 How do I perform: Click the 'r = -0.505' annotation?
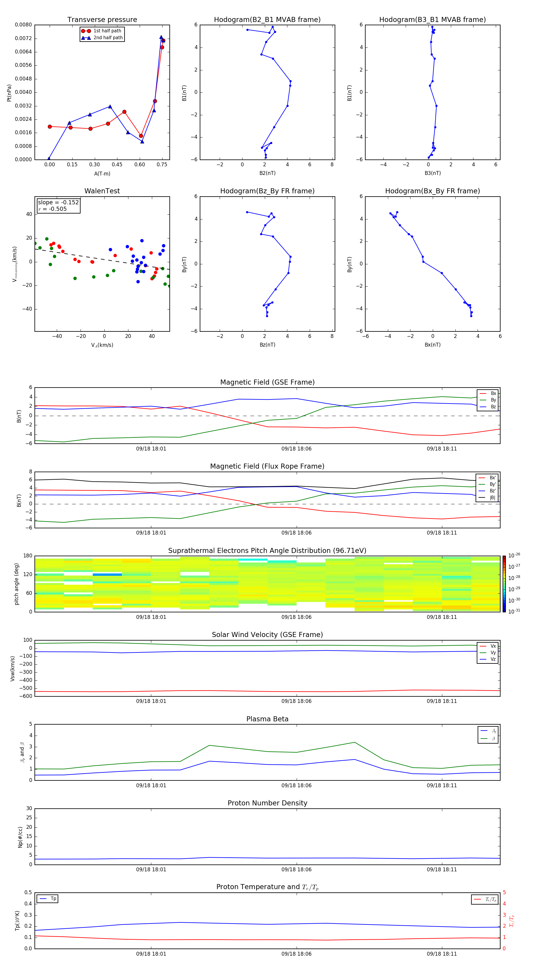[x=52, y=209]
